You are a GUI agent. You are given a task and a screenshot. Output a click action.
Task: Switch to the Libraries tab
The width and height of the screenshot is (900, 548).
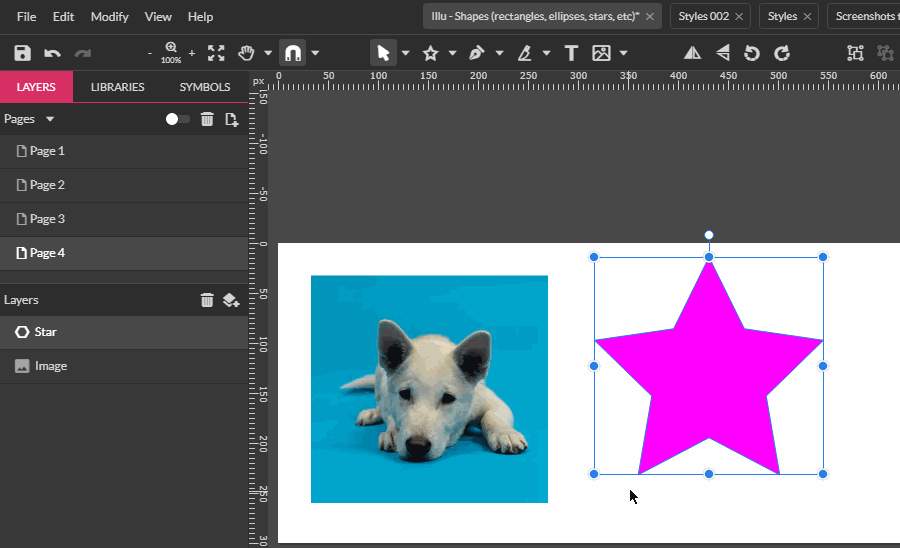[x=117, y=87]
